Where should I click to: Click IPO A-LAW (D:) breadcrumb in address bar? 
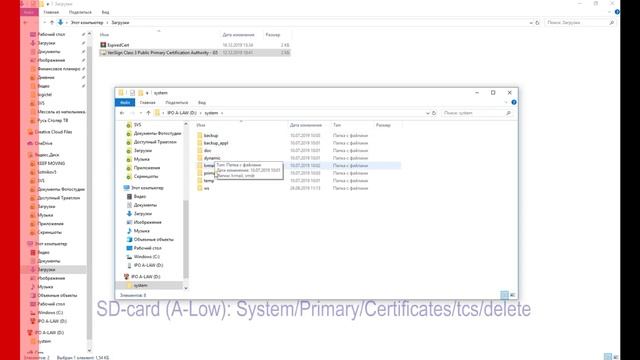point(182,113)
